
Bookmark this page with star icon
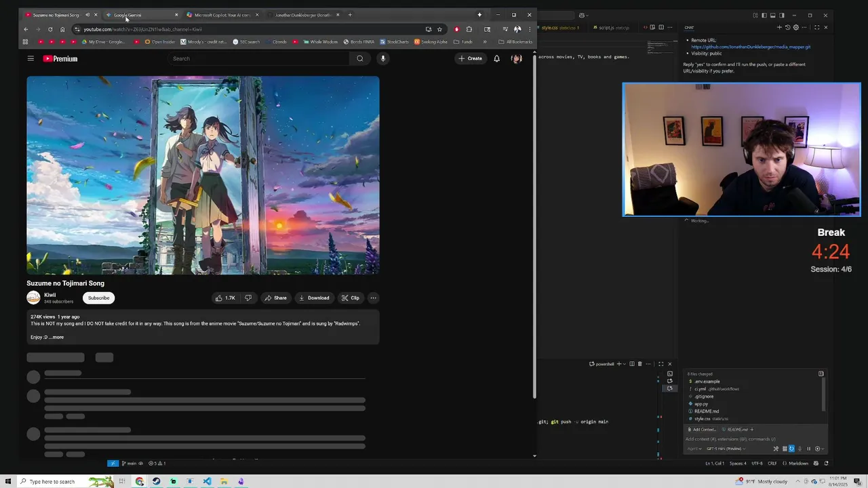tap(439, 29)
